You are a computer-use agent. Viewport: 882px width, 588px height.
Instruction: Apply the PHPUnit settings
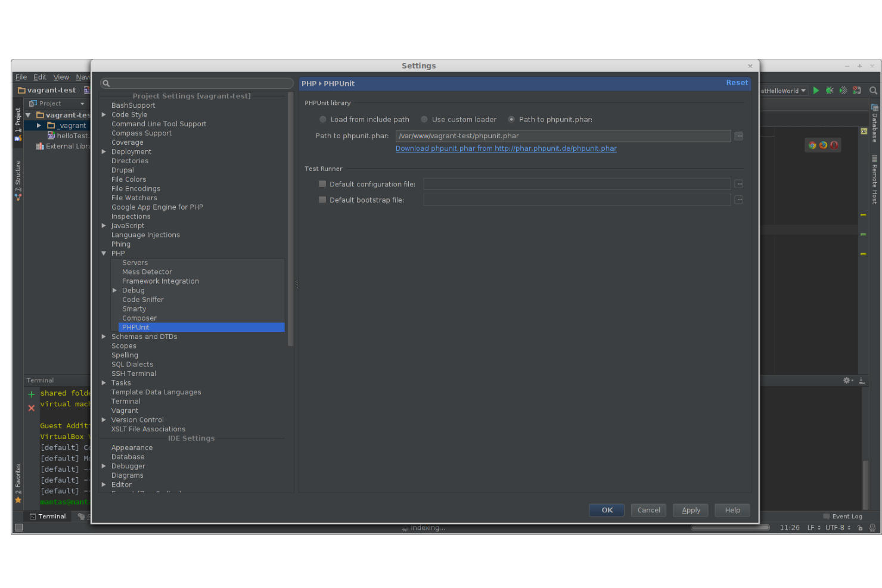(x=690, y=510)
